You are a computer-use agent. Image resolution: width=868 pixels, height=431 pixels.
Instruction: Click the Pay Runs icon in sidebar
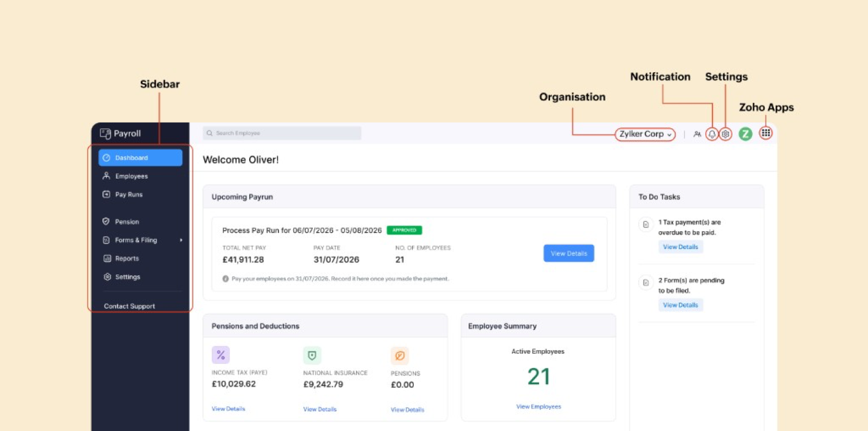coord(106,195)
